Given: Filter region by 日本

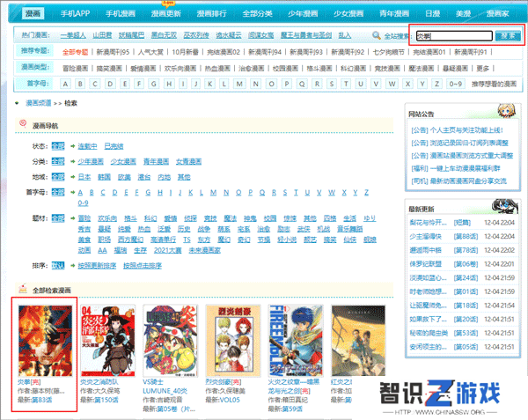Looking at the screenshot, I should [84, 177].
